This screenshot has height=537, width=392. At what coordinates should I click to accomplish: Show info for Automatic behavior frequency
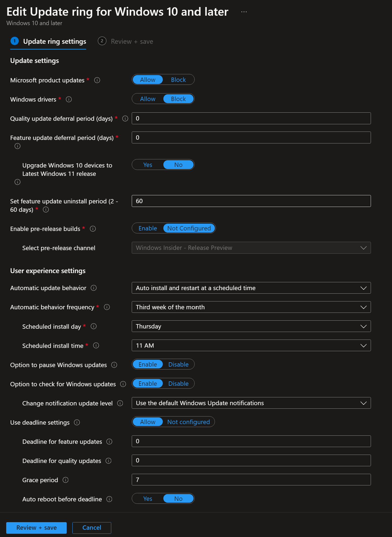click(x=107, y=307)
